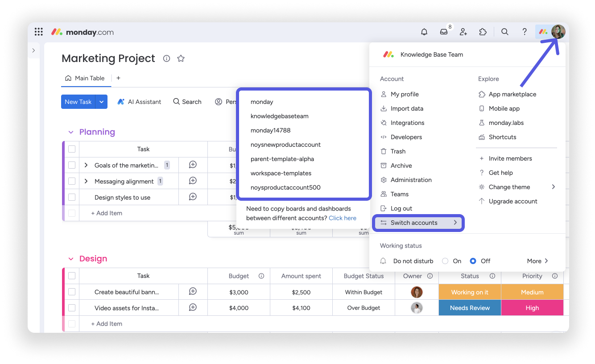Click the Over Budget status cell
The width and height of the screenshot is (595, 364).
click(364, 308)
